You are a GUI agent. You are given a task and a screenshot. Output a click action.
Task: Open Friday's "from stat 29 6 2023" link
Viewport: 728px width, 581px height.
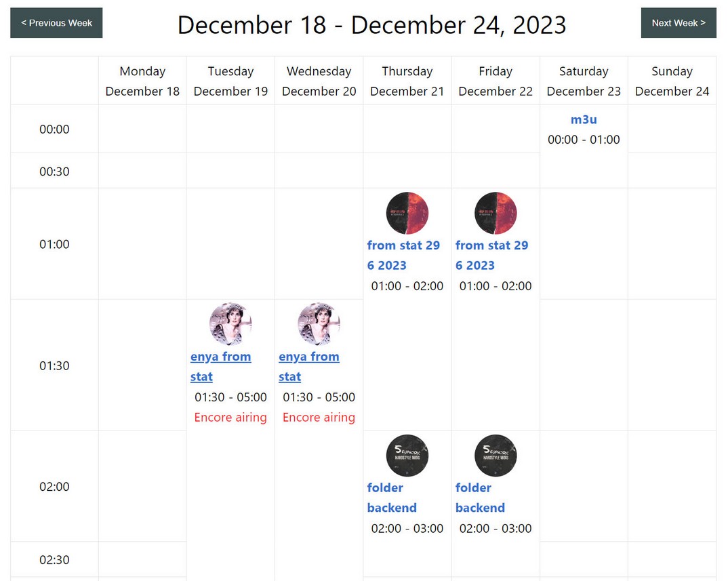(491, 255)
